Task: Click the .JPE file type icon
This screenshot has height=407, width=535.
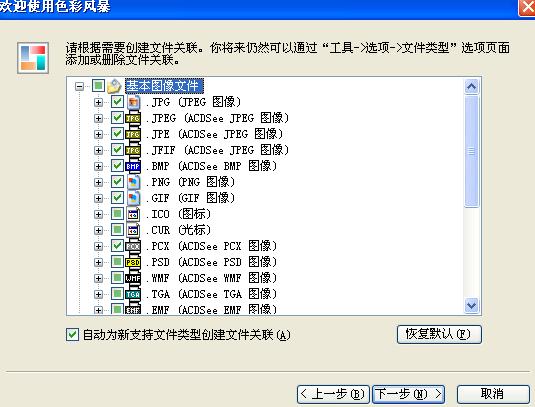Action: click(x=133, y=134)
